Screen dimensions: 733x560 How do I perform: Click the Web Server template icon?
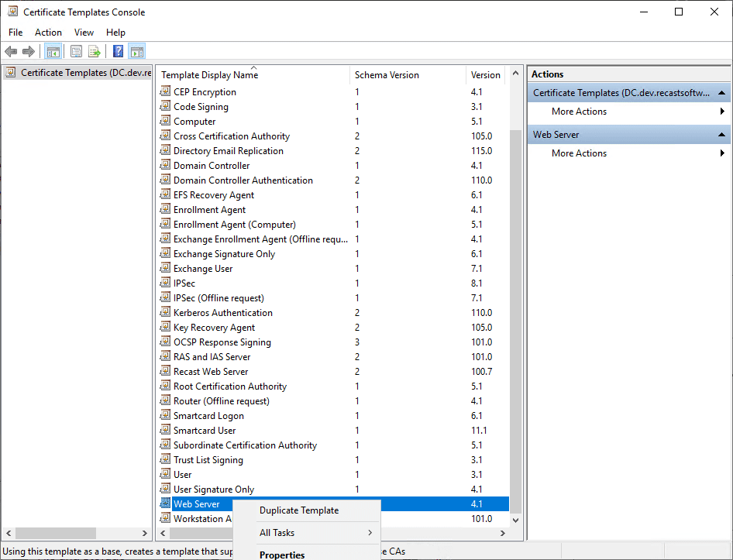click(165, 503)
